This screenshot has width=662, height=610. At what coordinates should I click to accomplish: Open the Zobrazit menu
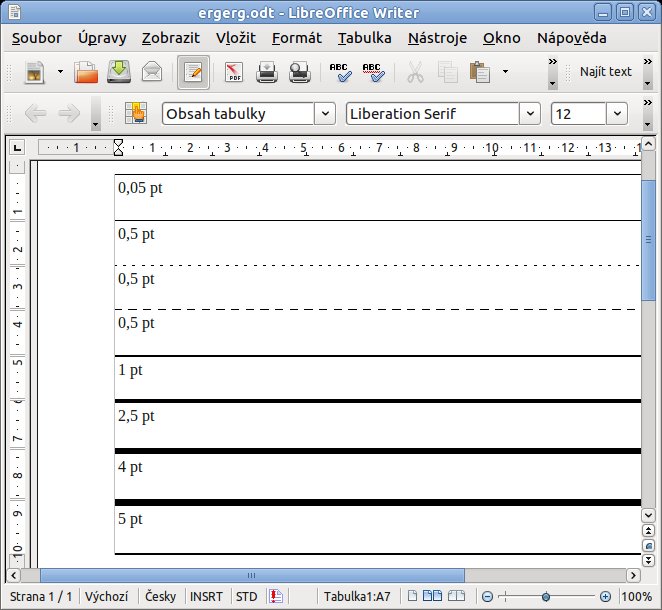point(171,38)
